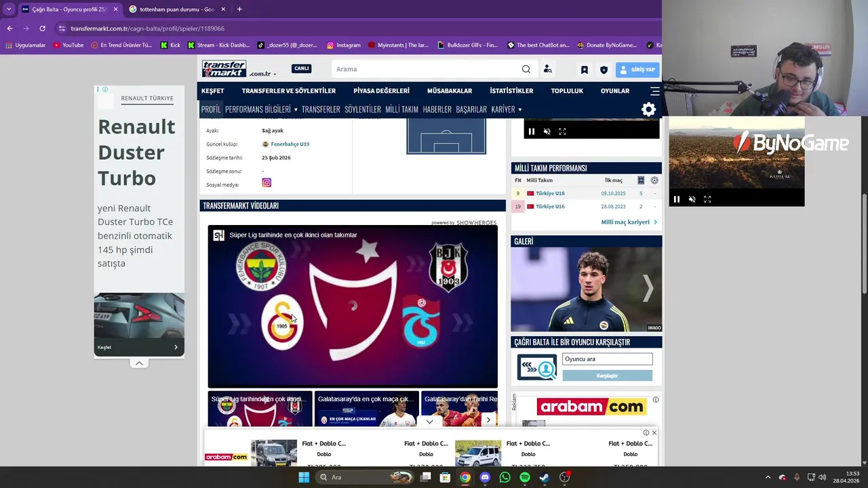Image resolution: width=868 pixels, height=488 pixels.
Task: Open the tab search dropdown arrow in Chrome
Action: 8,9
